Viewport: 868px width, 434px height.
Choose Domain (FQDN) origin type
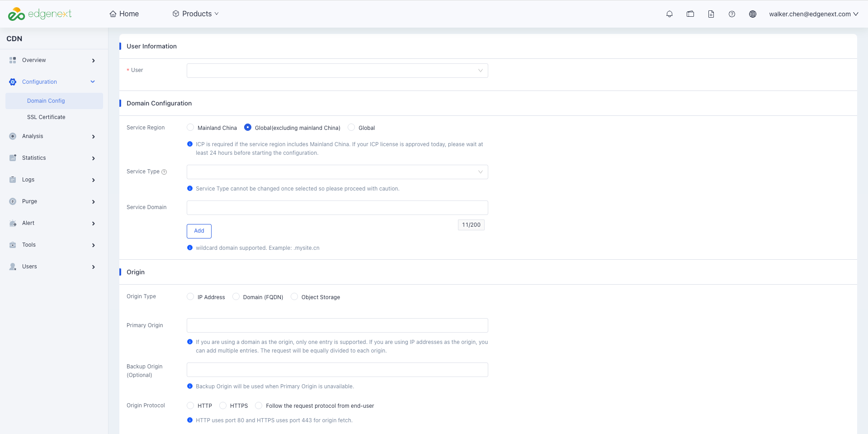236,297
